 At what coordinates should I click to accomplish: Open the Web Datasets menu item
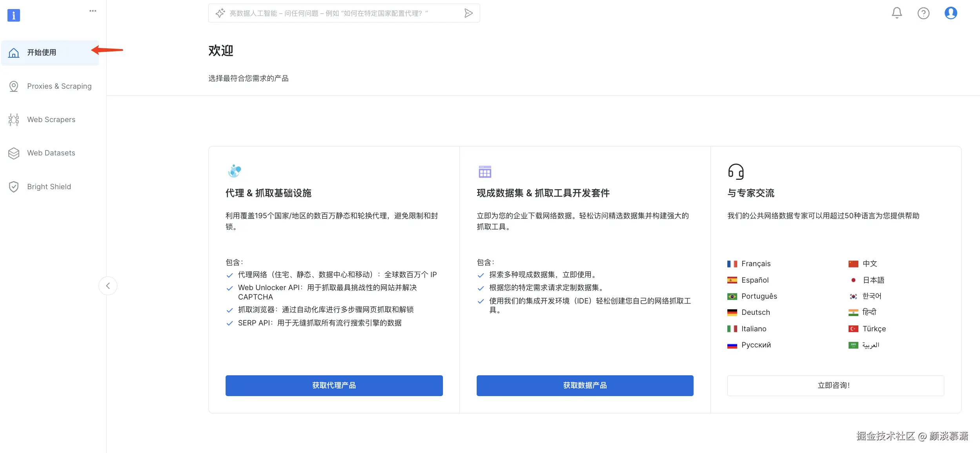(x=51, y=153)
